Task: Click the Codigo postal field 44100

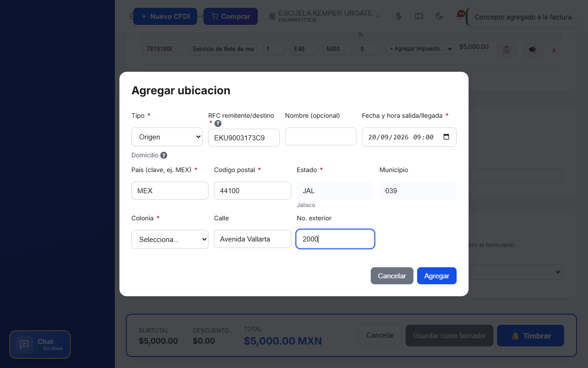Action: pos(253,190)
